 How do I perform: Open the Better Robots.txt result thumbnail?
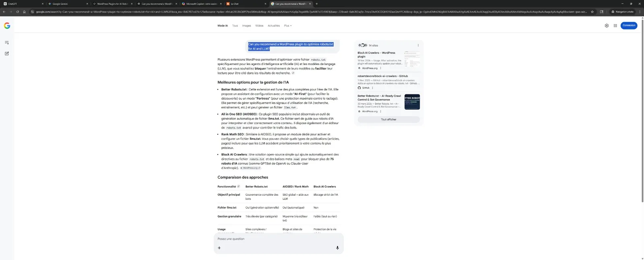pos(412,102)
